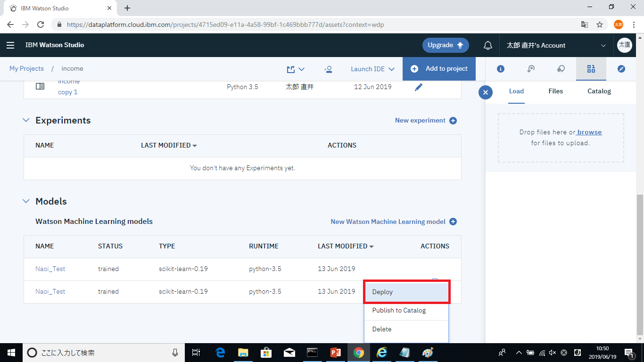Open the hamburger navigation menu
644x362 pixels.
10,45
